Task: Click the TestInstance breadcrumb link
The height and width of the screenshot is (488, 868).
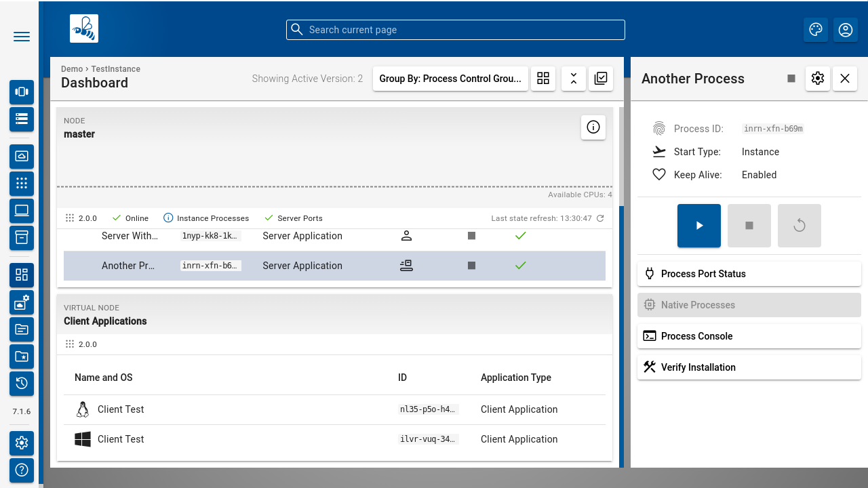Action: tap(116, 69)
